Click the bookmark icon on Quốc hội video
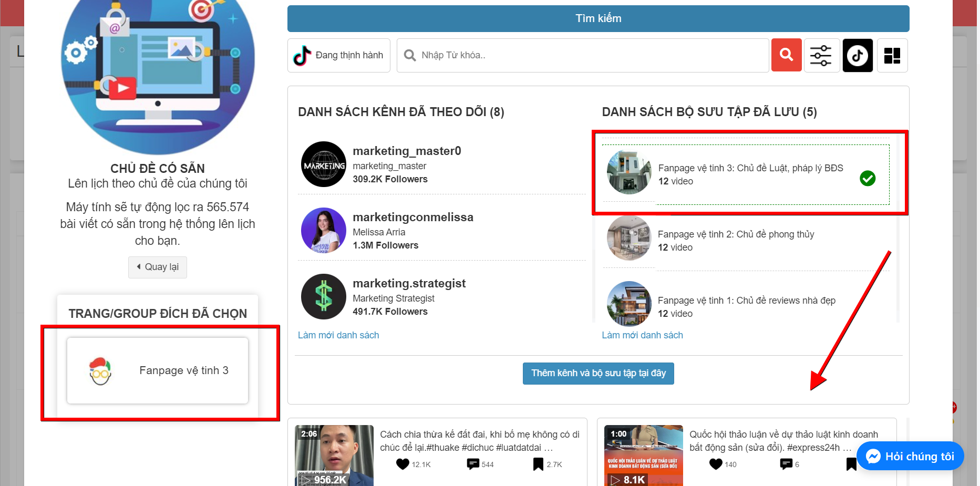980x486 pixels. [851, 464]
